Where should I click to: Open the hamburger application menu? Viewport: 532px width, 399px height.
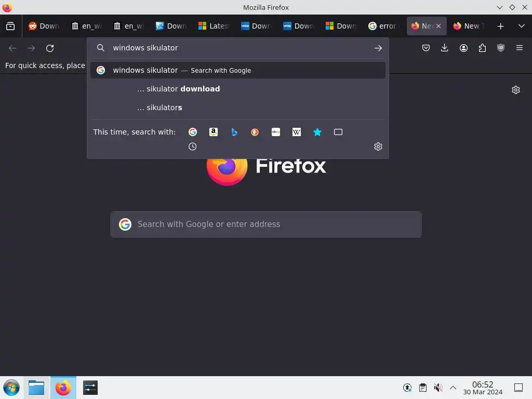coord(520,48)
